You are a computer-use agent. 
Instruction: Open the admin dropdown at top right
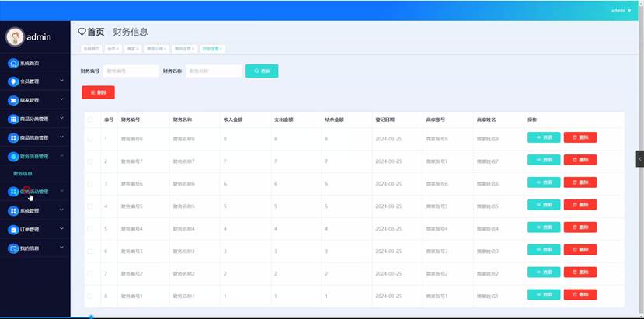tap(621, 11)
